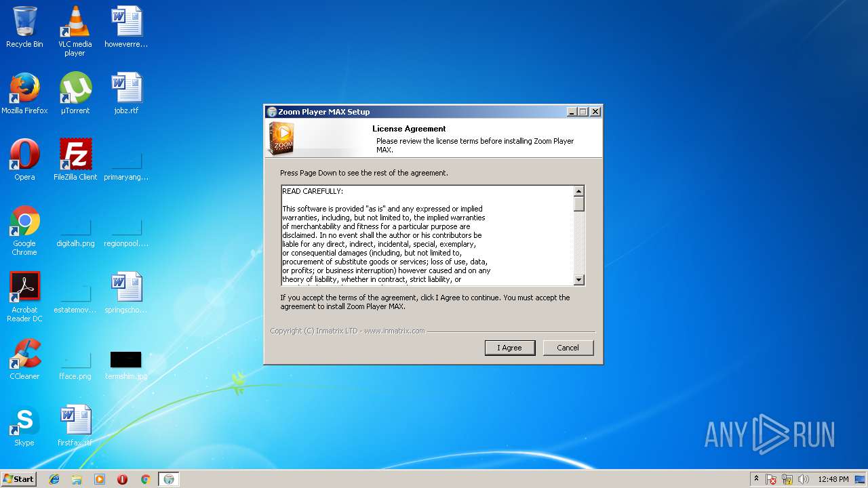
Task: Launch CCleaner desktop shortcut
Action: pos(24,359)
